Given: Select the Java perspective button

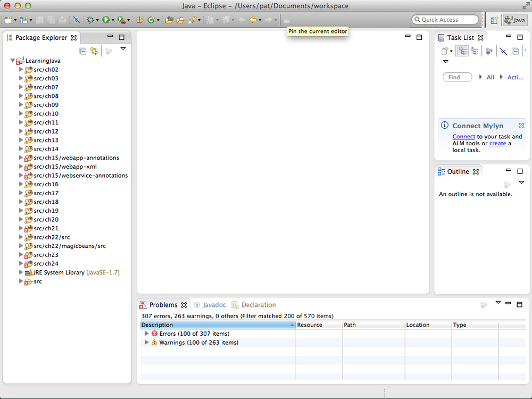Looking at the screenshot, I should tap(514, 20).
